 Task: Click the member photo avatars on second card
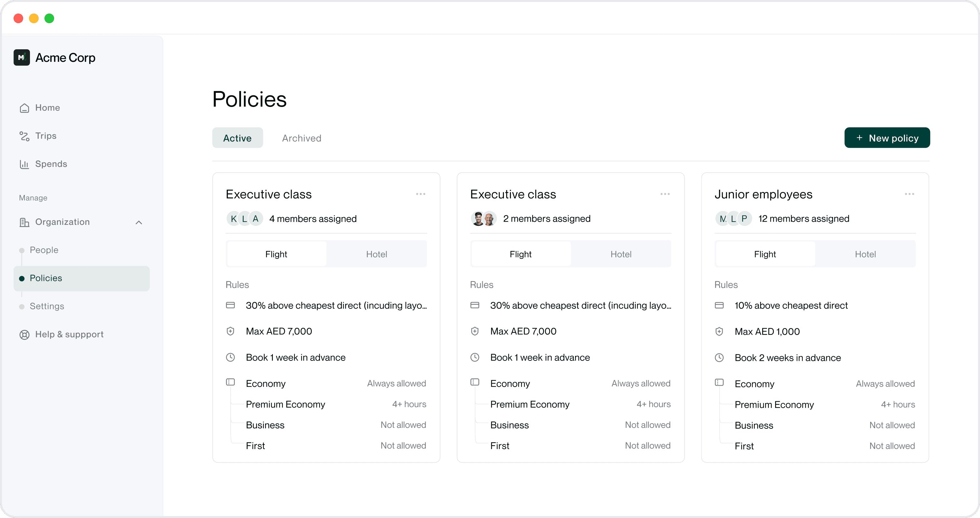484,219
